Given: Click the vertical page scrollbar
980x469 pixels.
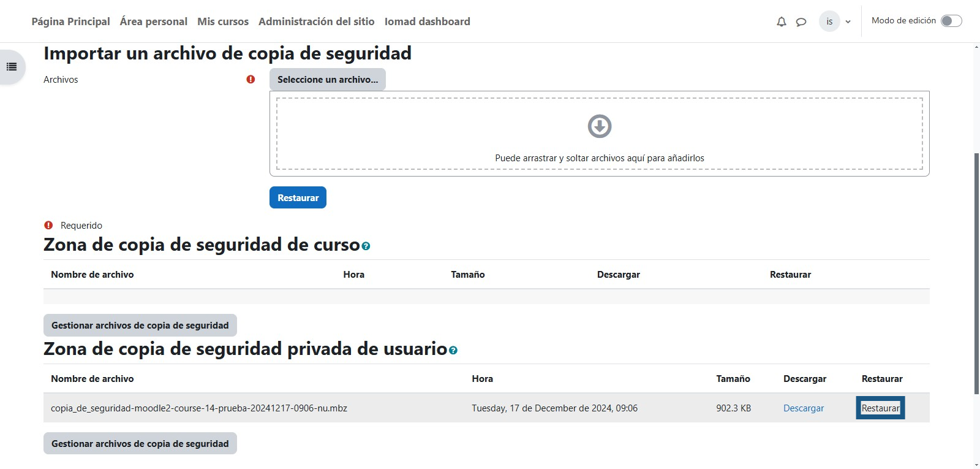Looking at the screenshot, I should point(976,270).
